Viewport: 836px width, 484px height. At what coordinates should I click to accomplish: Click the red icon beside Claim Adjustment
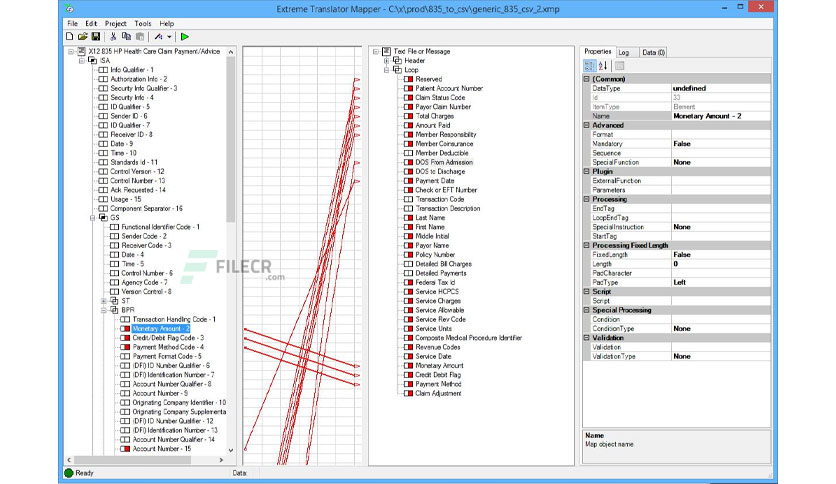pos(408,393)
